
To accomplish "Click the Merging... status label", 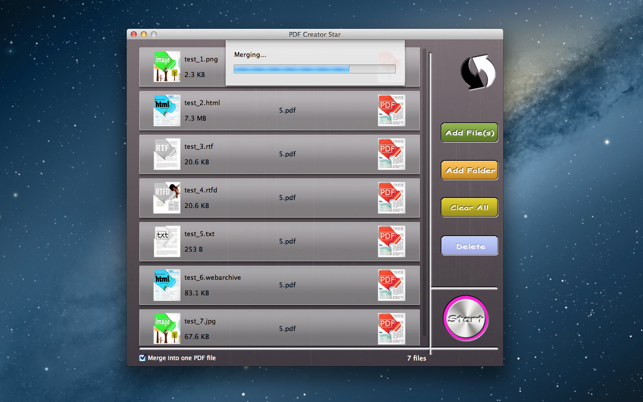I will coord(250,55).
